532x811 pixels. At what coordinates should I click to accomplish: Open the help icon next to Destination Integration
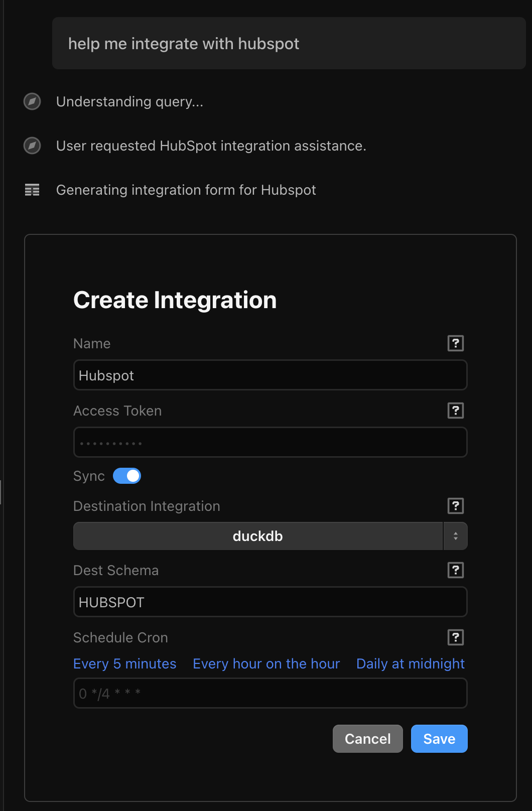pyautogui.click(x=455, y=506)
